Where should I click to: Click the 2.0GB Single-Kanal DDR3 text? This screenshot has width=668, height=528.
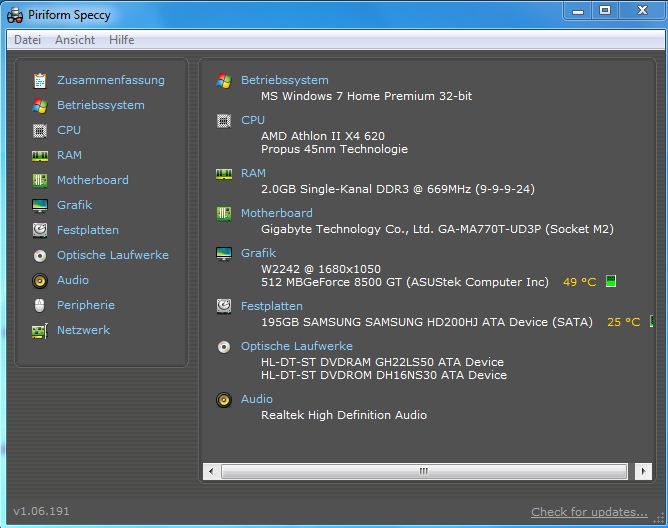pyautogui.click(x=398, y=189)
